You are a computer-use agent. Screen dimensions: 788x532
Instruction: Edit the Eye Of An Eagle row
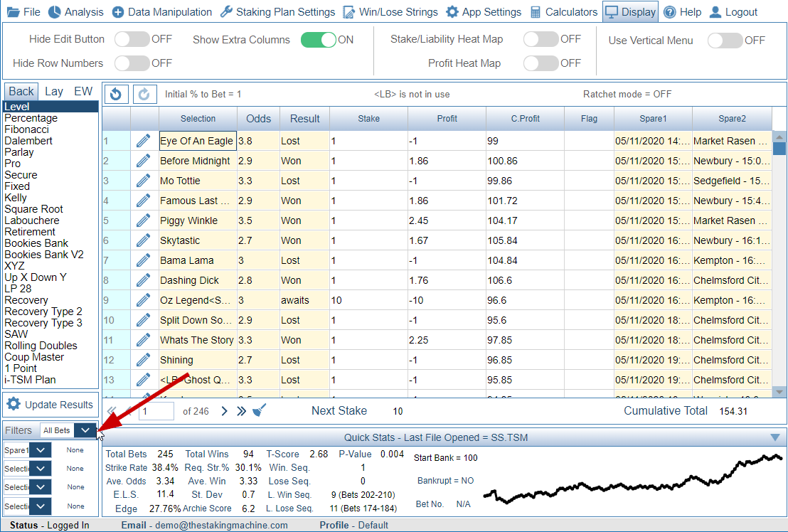143,141
